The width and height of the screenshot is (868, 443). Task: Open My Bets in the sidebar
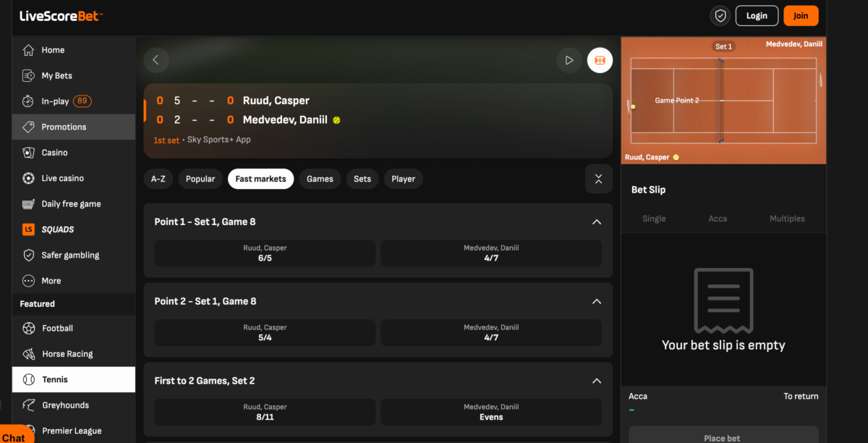tap(74, 75)
